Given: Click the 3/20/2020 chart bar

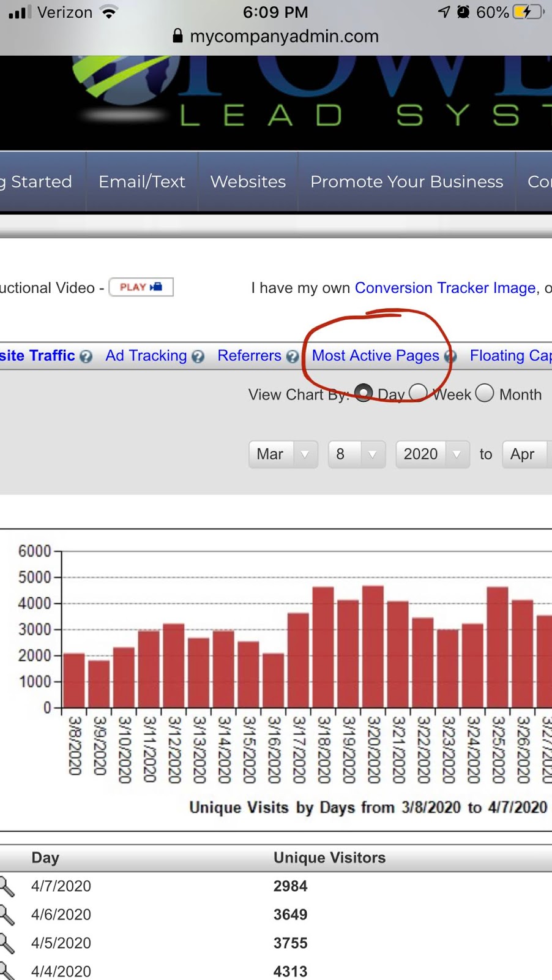Looking at the screenshot, I should (373, 647).
